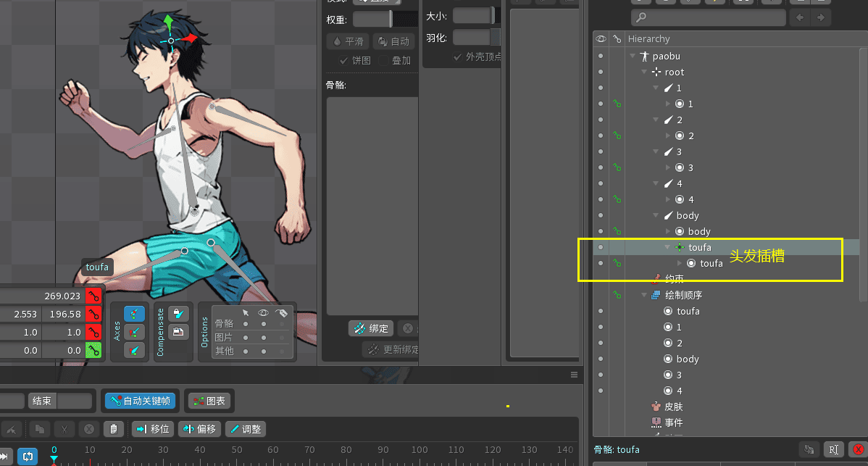Image resolution: width=868 pixels, height=466 pixels.
Task: Expand slot 2 under bone 2
Action: coord(668,136)
